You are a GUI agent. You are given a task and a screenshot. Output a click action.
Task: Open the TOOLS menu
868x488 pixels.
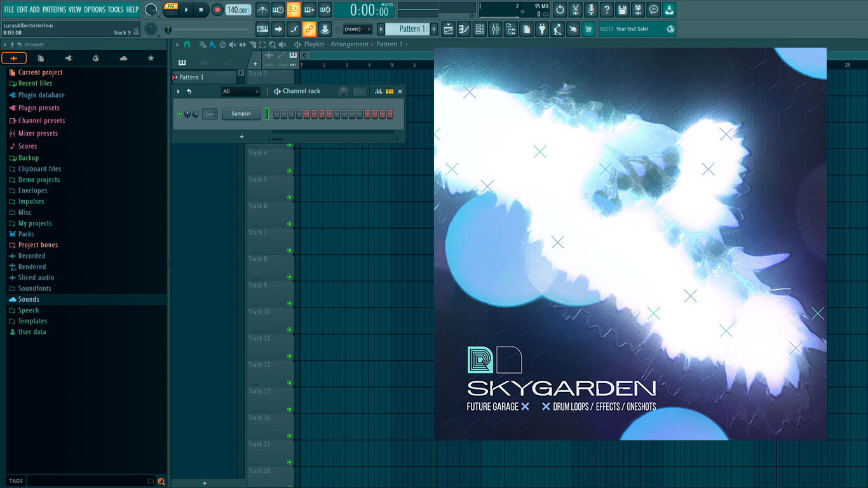click(x=116, y=10)
